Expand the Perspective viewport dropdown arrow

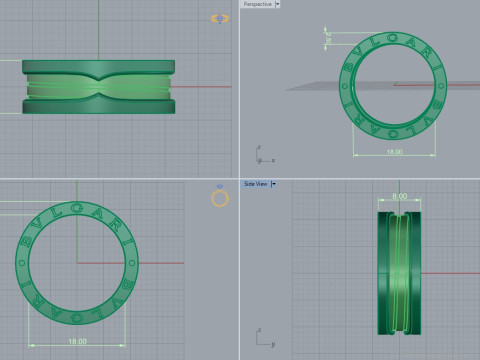(x=277, y=4)
